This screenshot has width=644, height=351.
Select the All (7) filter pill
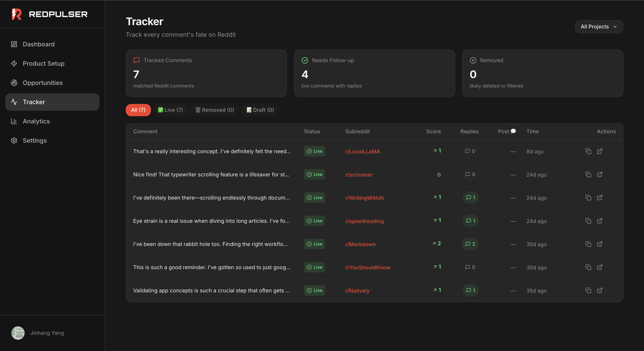[x=138, y=110]
